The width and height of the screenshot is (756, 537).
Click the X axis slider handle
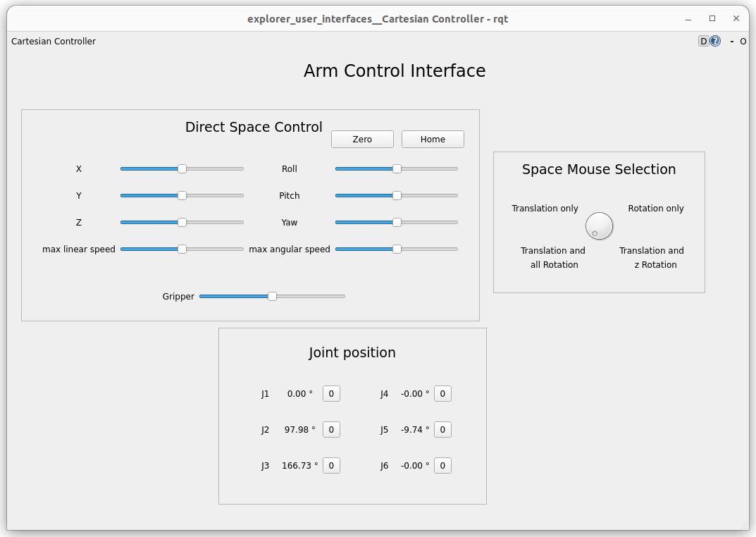182,168
